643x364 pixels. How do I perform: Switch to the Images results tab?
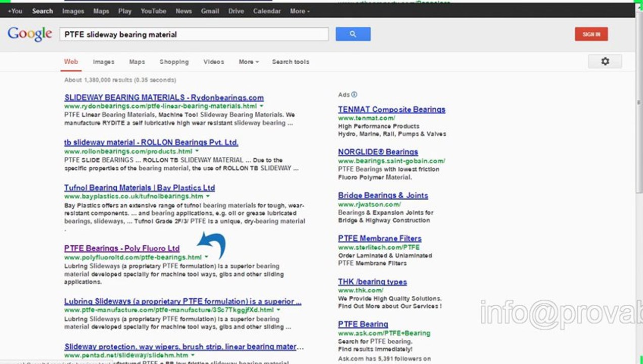104,62
